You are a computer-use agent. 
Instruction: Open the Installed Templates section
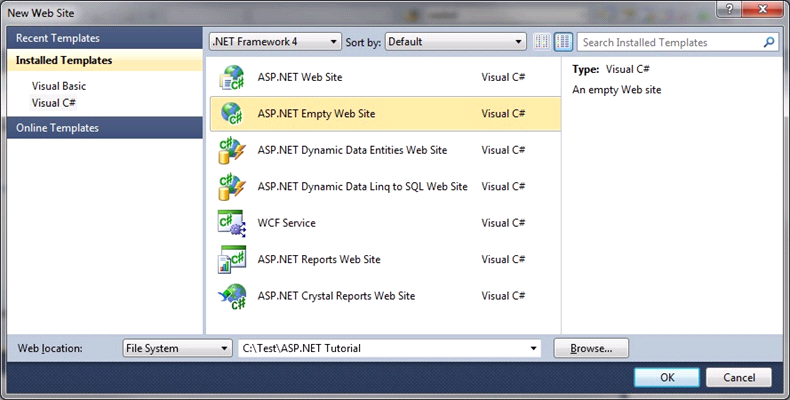(x=105, y=60)
